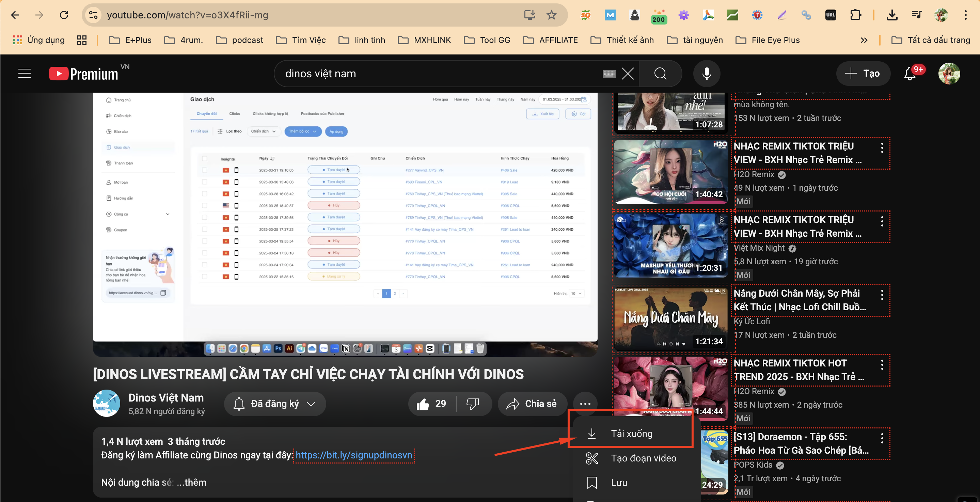
Task: Open the E+Plus bookmarks folder
Action: (130, 40)
